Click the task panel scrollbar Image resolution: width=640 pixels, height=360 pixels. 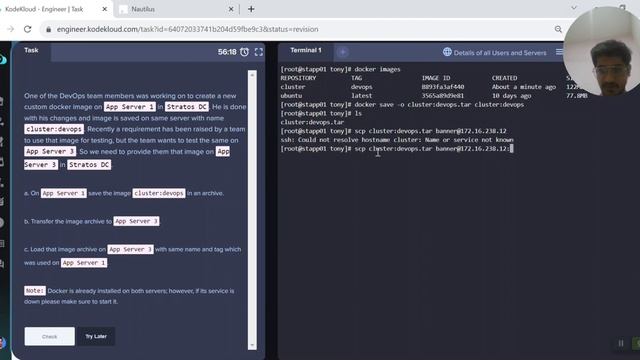[252, 210]
